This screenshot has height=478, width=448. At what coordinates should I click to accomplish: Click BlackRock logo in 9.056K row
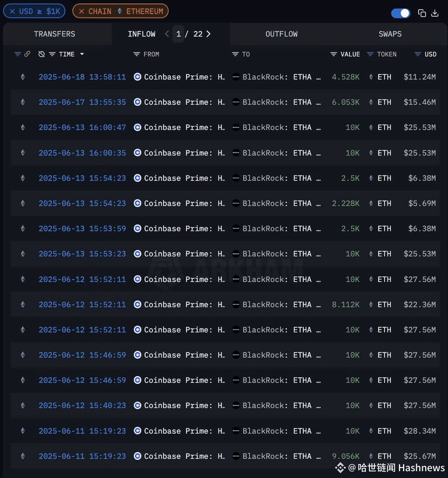click(x=236, y=456)
